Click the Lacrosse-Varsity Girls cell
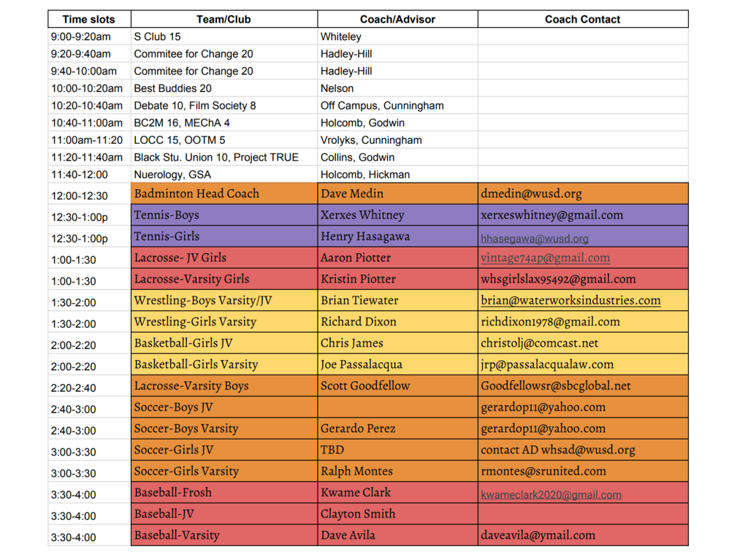 (x=224, y=279)
